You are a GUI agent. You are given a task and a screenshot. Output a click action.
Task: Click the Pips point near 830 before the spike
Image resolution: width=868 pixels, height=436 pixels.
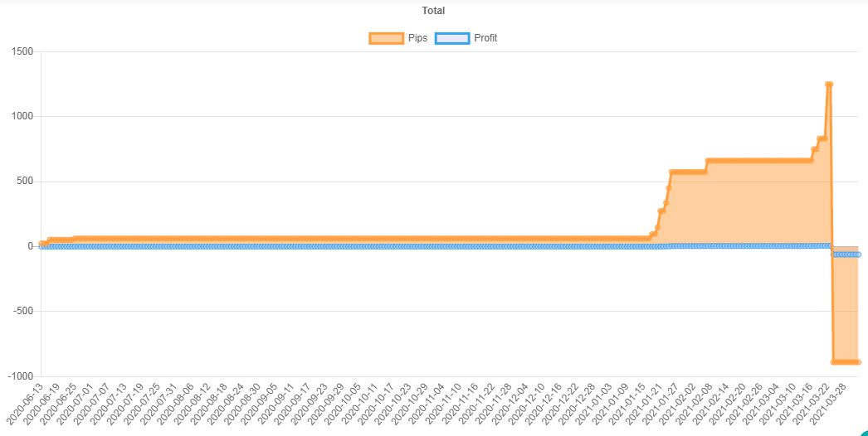click(x=822, y=139)
